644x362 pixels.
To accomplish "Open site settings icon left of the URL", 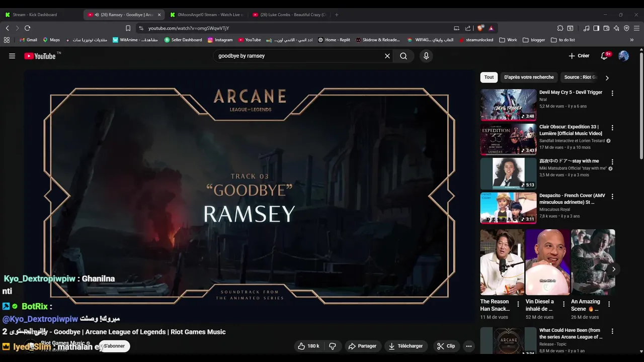I will tap(141, 28).
